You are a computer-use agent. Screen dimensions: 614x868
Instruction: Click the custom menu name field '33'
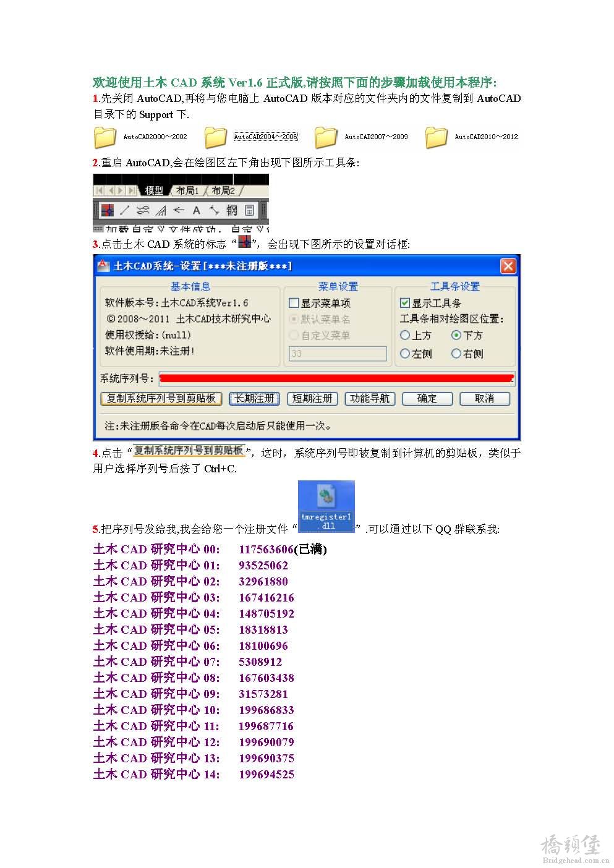[338, 354]
